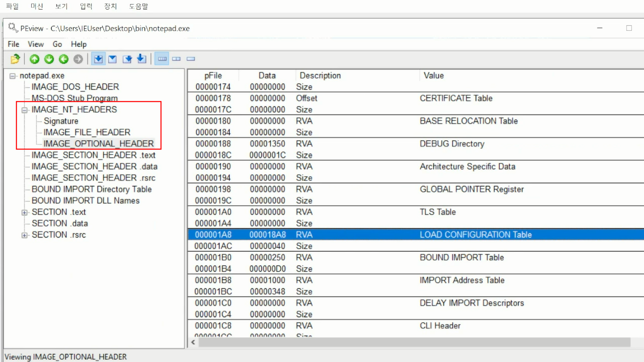The width and height of the screenshot is (644, 362).
Task: Select the TLS Table row value
Action: click(x=437, y=212)
